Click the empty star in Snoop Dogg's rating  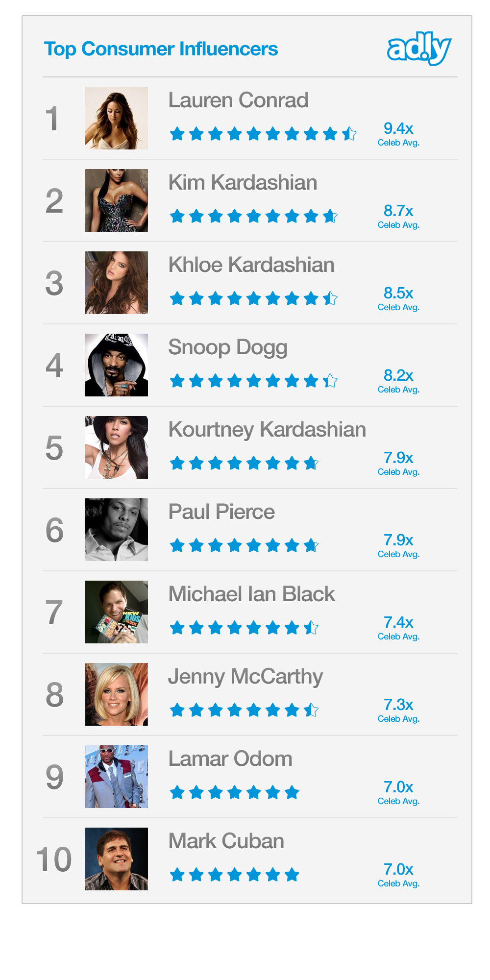click(330, 380)
